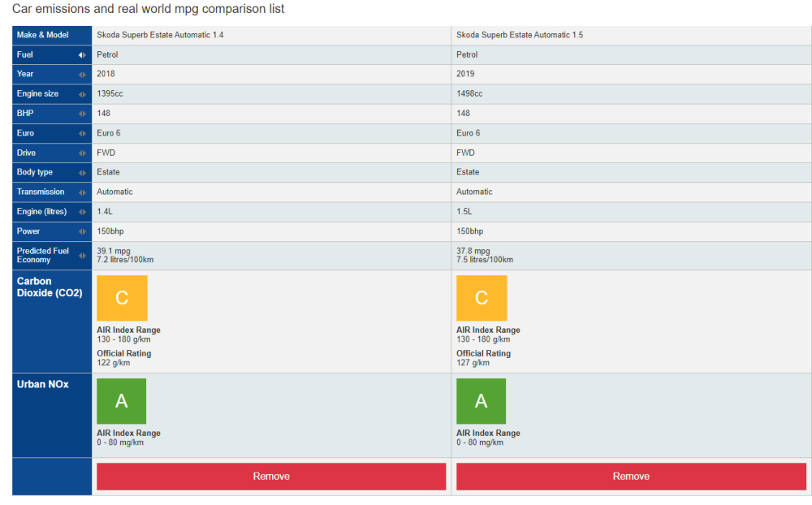Viewport: 812px width, 505px height.
Task: Select 'Skoda Superb Estate Automatic 1.4' model name
Action: [160, 35]
